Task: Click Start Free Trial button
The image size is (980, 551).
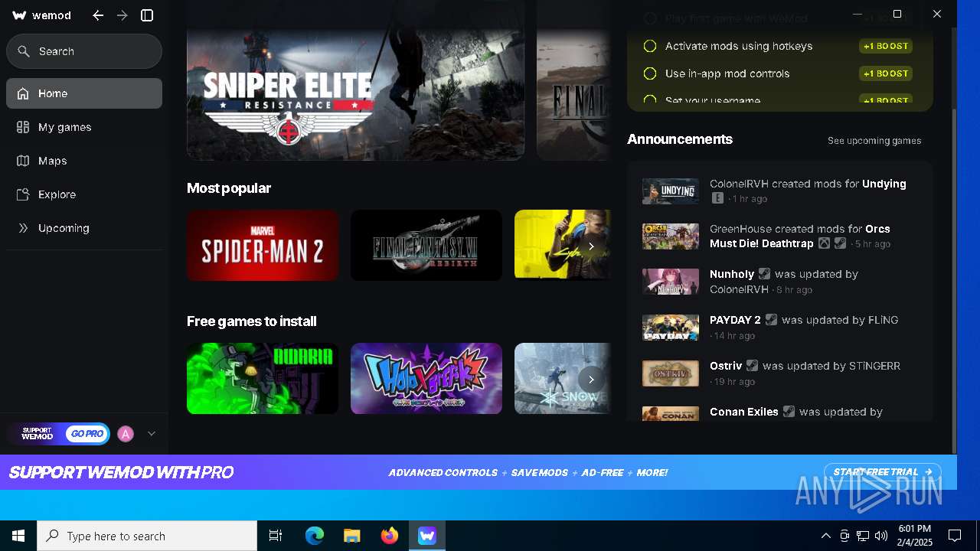Action: point(882,472)
